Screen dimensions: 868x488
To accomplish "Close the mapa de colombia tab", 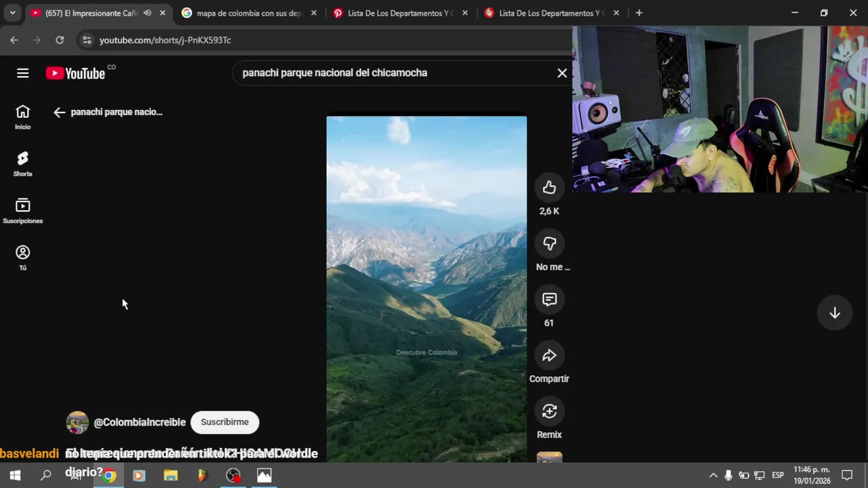I will [x=313, y=13].
